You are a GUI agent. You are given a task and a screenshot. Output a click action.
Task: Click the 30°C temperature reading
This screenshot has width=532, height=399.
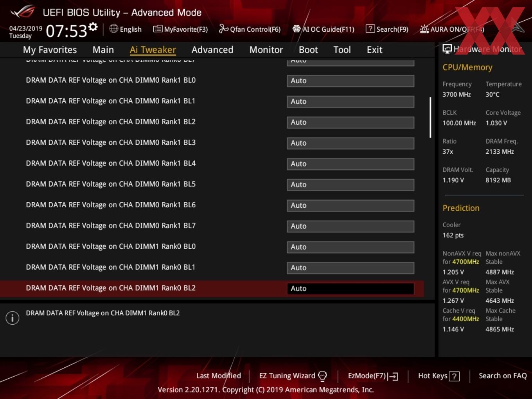click(492, 94)
